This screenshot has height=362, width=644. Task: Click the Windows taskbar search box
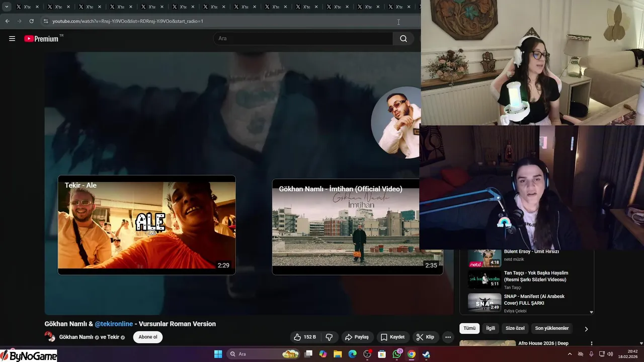(x=264, y=354)
